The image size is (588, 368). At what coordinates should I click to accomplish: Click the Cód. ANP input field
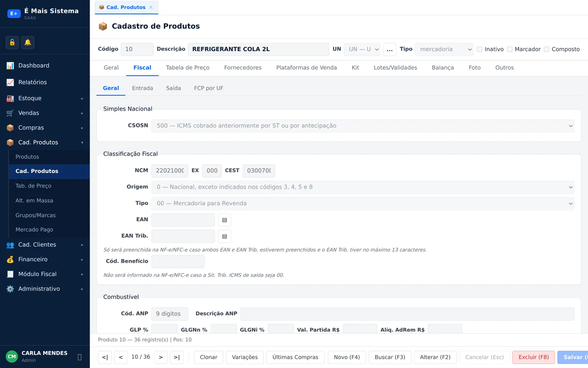[170, 314]
